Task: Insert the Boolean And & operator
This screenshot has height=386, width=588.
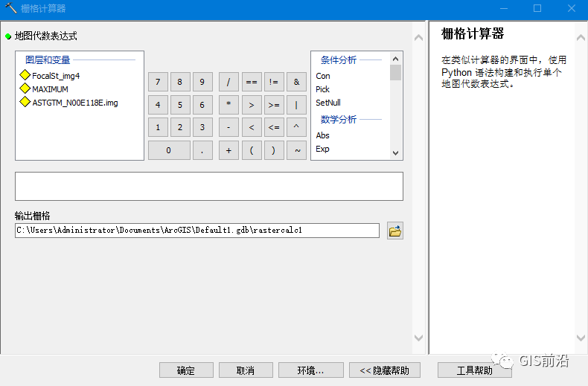Action: [x=297, y=82]
